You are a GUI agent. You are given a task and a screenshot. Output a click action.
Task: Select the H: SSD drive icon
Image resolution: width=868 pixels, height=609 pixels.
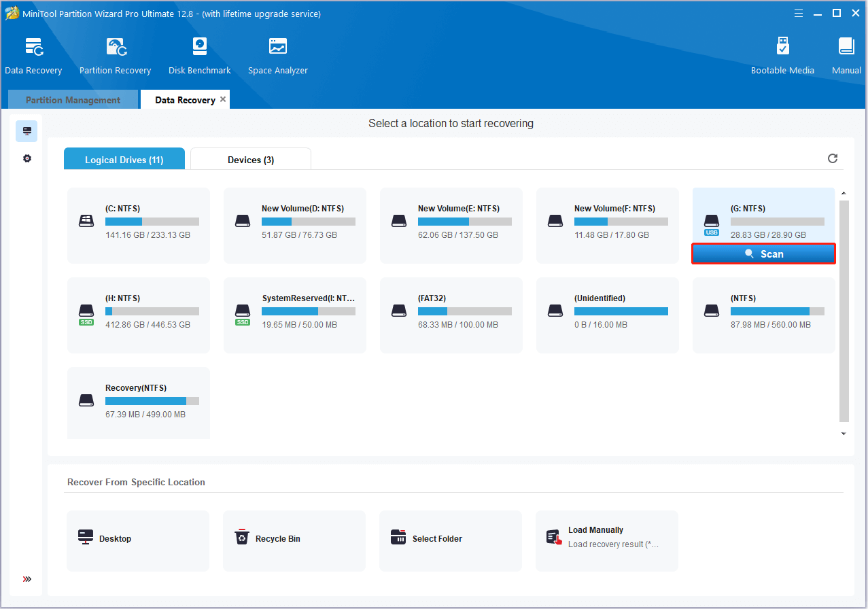86,314
